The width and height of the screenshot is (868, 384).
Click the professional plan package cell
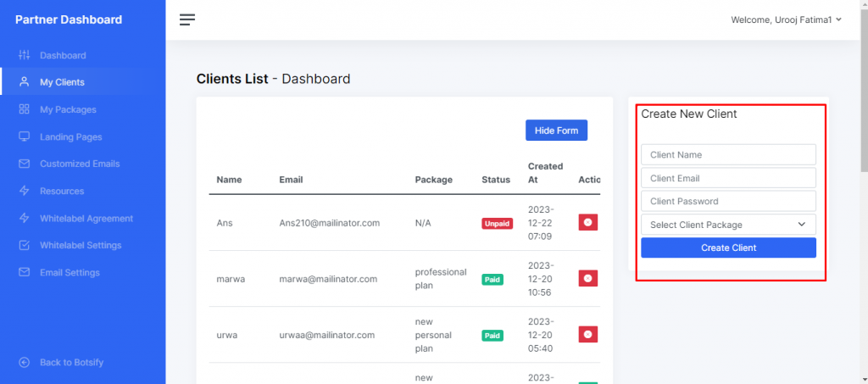click(x=441, y=279)
